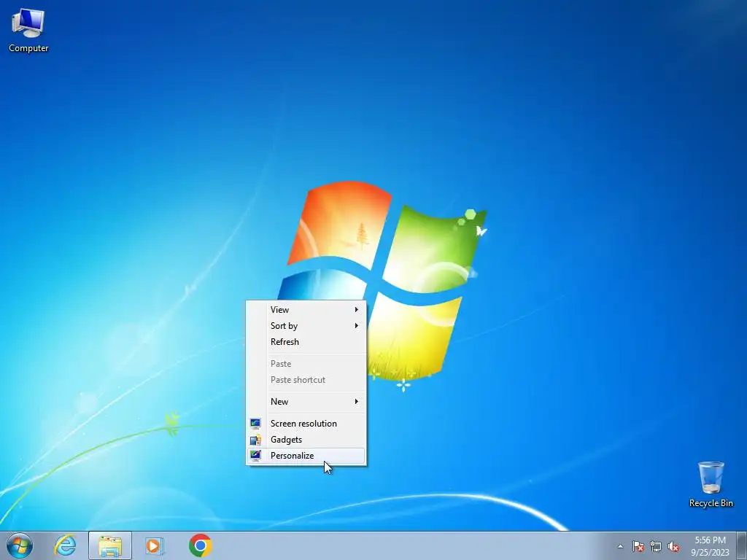The width and height of the screenshot is (747, 560).
Task: Open the network status tray icon
Action: pyautogui.click(x=656, y=547)
